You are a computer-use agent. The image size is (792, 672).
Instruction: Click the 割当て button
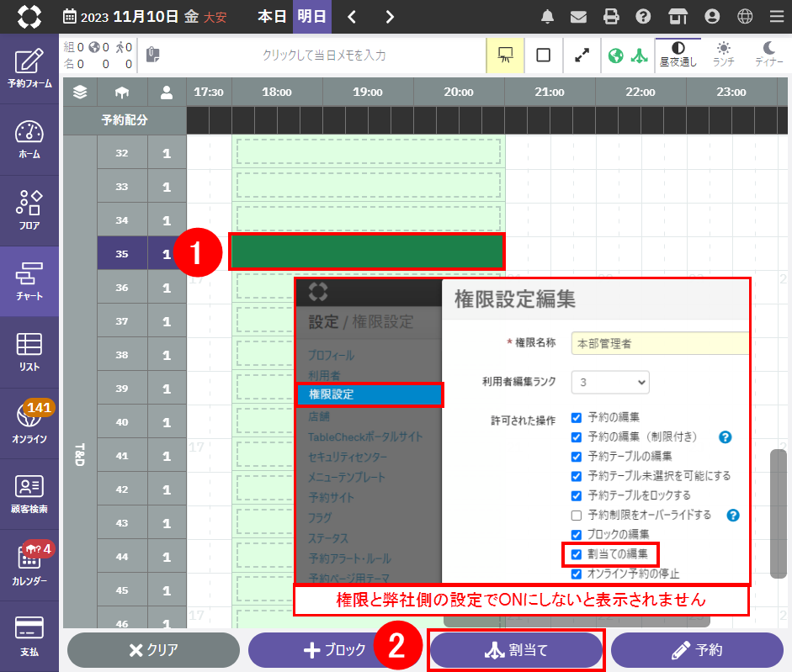(516, 650)
